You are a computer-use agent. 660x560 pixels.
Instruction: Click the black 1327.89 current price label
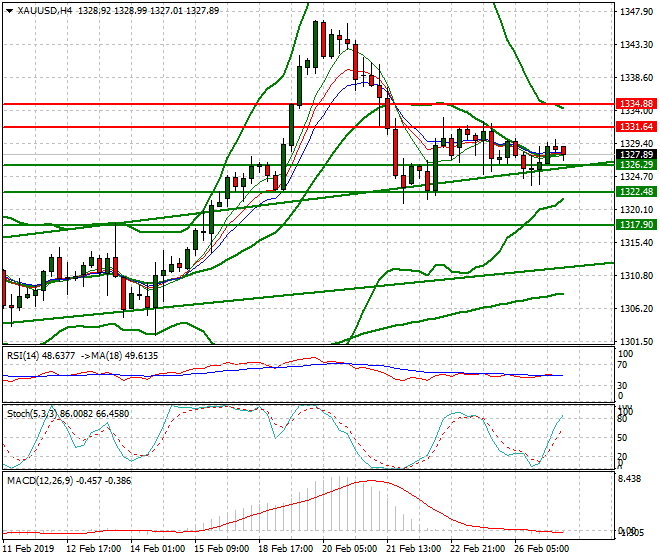pyautogui.click(x=636, y=155)
